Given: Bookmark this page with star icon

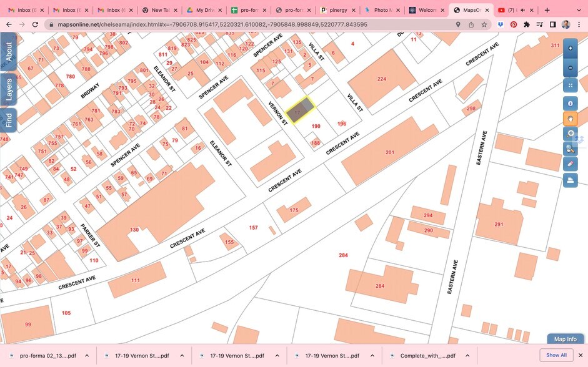Looking at the screenshot, I should (x=484, y=24).
